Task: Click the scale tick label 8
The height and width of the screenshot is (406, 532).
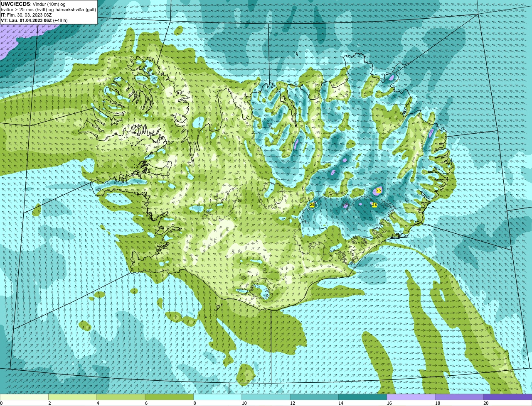Action: point(195,403)
